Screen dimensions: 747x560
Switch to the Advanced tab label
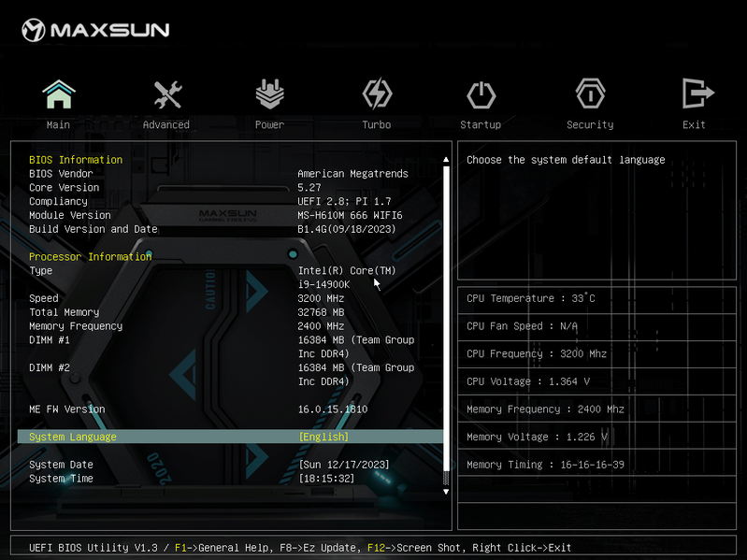166,124
